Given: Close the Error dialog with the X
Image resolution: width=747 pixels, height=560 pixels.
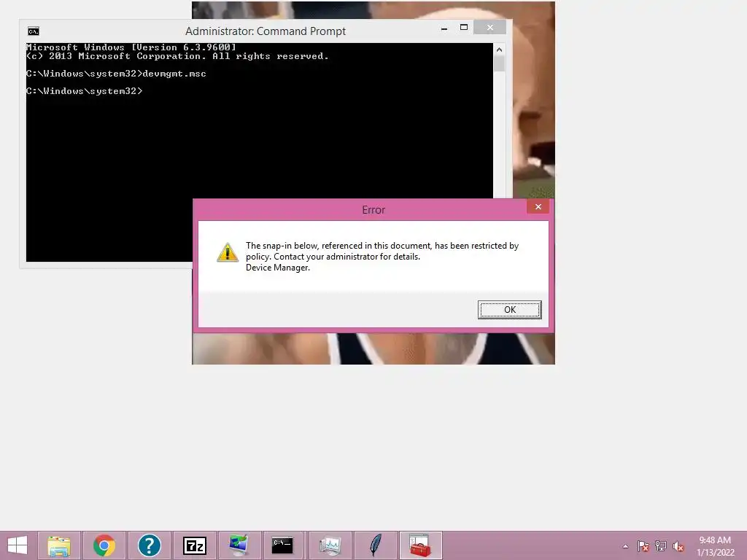Looking at the screenshot, I should coord(538,206).
